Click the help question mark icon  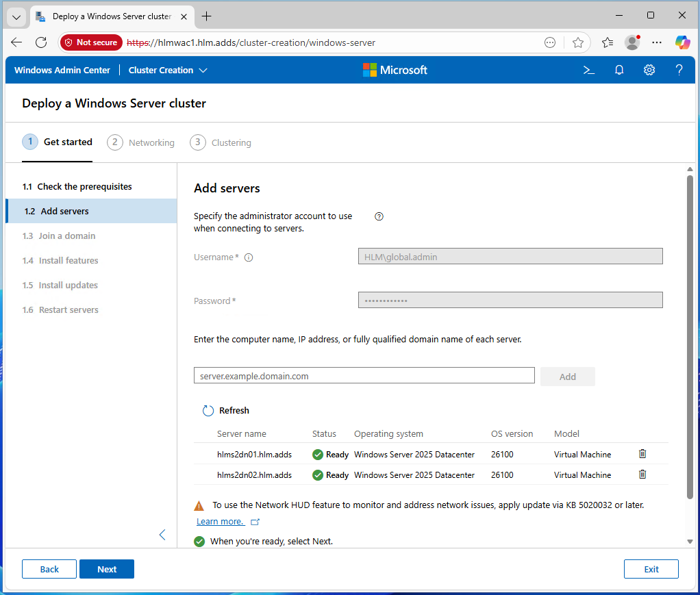point(679,70)
